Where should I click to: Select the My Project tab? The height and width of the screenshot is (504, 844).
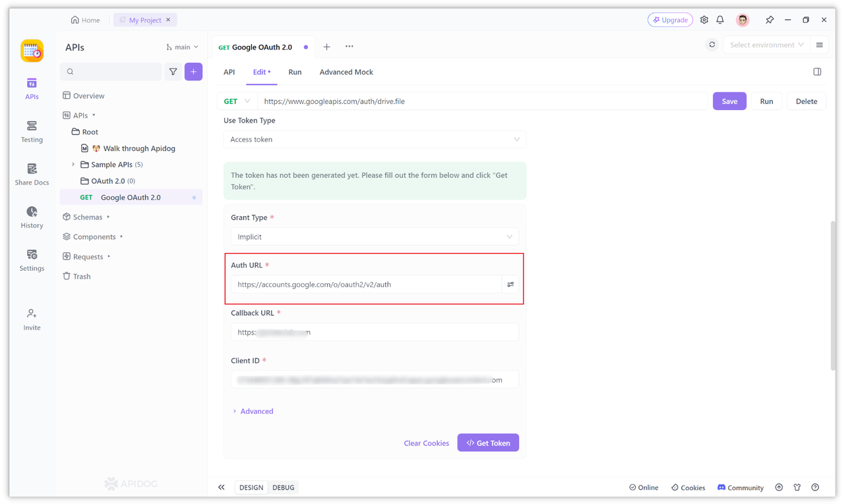point(145,20)
